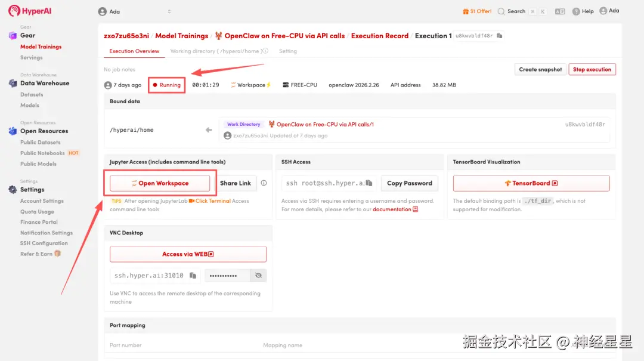This screenshot has width=644, height=361.
Task: Open the Ada user profile menu
Action: pyautogui.click(x=609, y=11)
